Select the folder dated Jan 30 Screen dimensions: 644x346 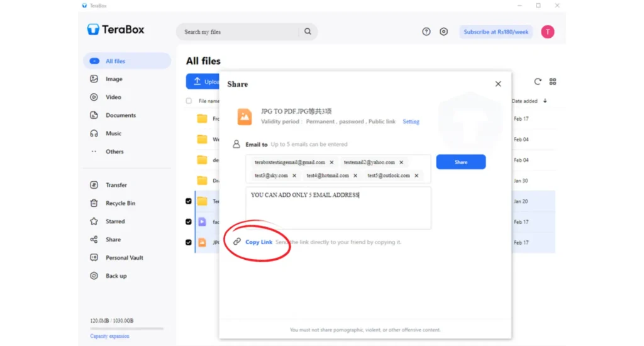(202, 181)
